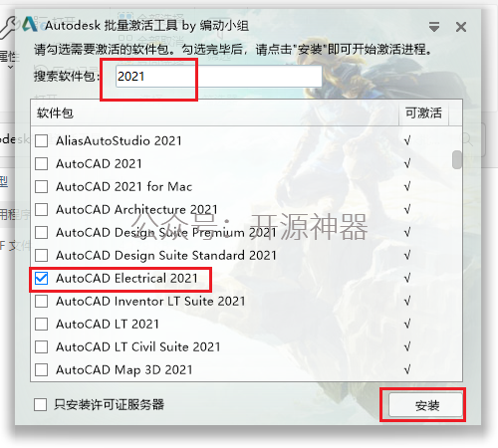The height and width of the screenshot is (448, 498).
Task: Click the search package input field
Action: tap(219, 77)
